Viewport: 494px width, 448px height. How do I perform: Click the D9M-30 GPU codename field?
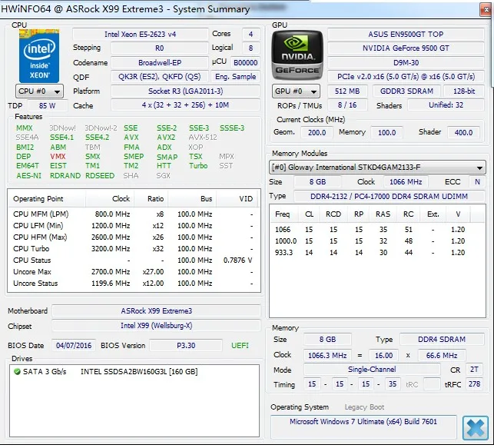click(406, 63)
